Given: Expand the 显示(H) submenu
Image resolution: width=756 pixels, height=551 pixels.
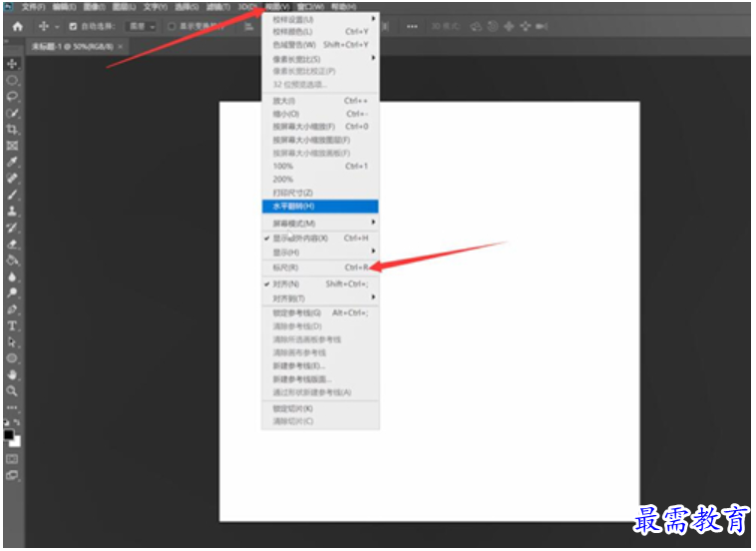Looking at the screenshot, I should click(x=320, y=253).
